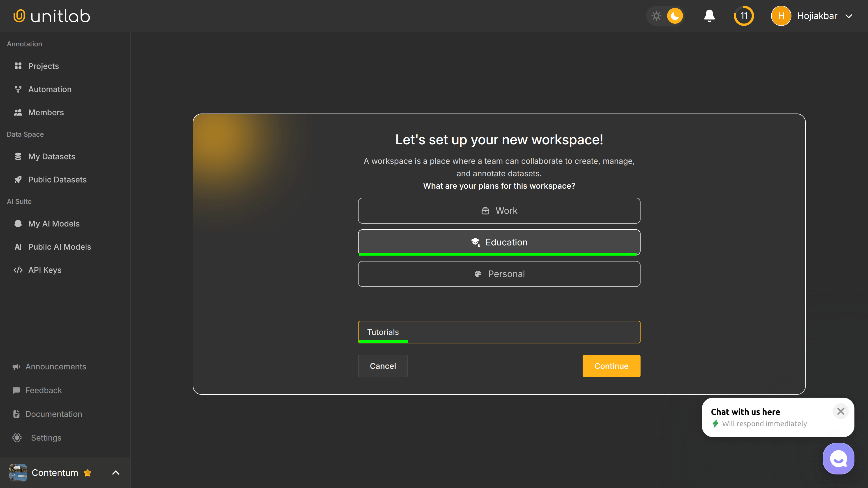Viewport: 868px width, 488px height.
Task: View Public AI Models
Action: pyautogui.click(x=60, y=247)
